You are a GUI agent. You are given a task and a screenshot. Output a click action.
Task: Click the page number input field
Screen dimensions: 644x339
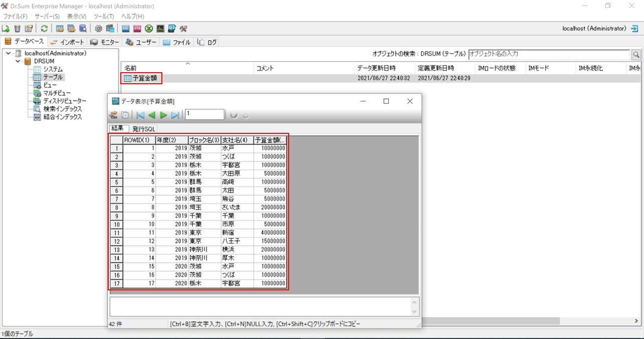click(204, 114)
